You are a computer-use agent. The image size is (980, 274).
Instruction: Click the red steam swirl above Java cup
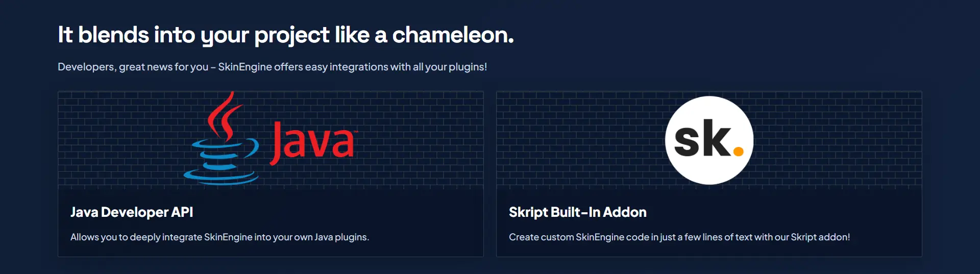(x=223, y=116)
